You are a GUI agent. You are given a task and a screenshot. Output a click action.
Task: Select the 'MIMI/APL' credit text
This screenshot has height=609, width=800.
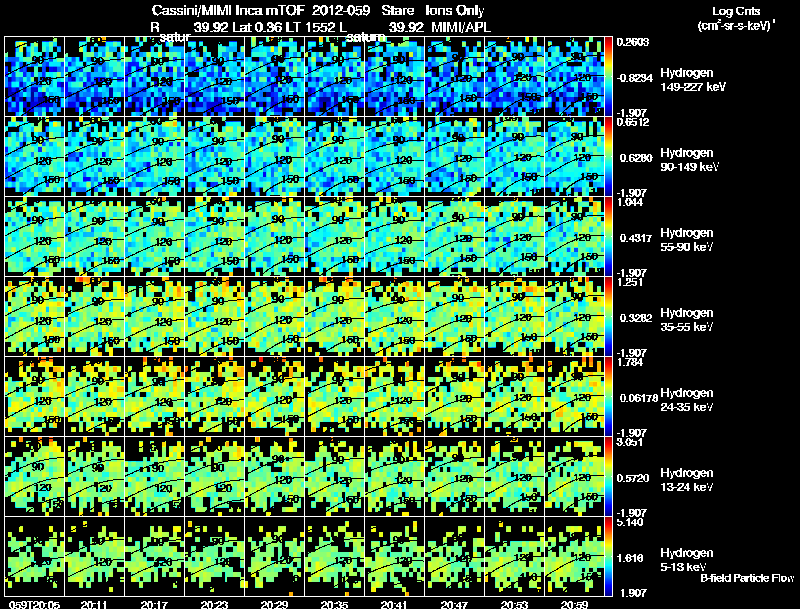pos(461,27)
